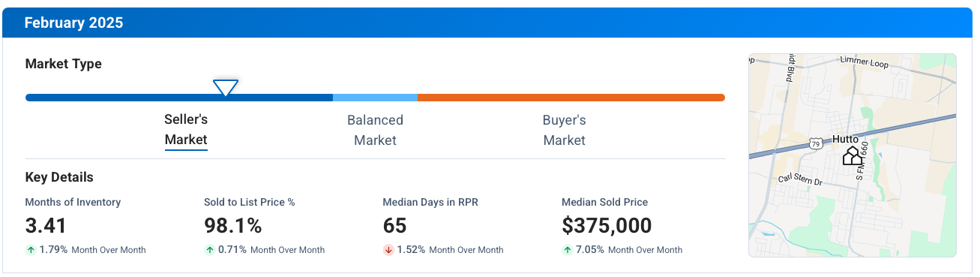
Task: Click the 3.41 inventory value
Action: 46,225
